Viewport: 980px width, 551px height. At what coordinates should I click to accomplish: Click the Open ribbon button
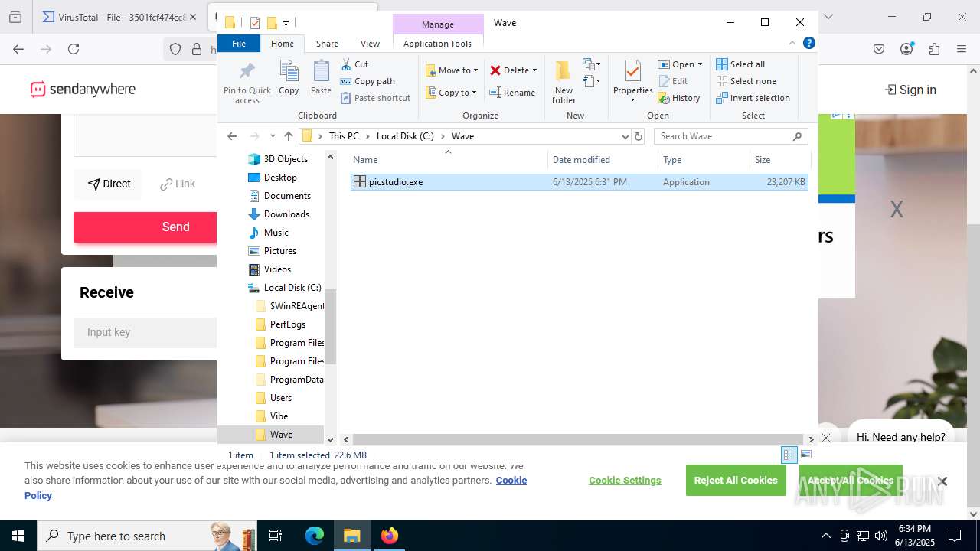[x=680, y=64]
